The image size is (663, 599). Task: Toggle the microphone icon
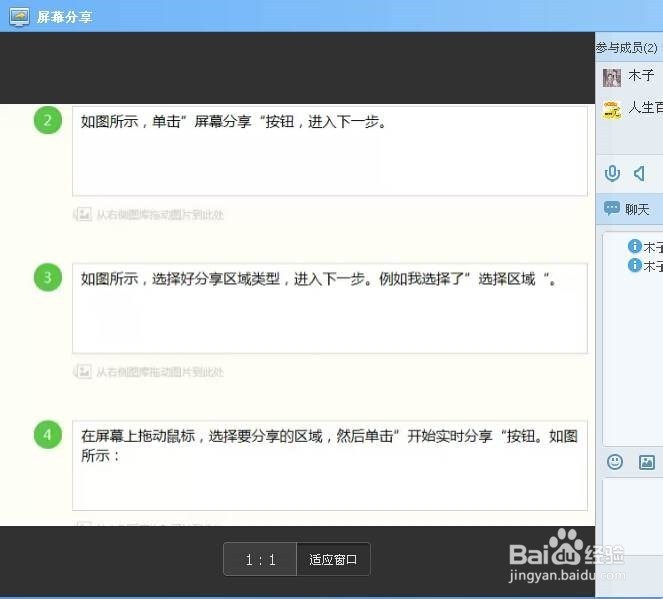tap(612, 173)
